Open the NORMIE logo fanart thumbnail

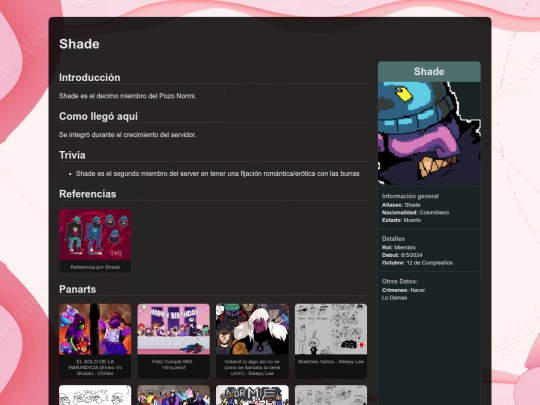(x=252, y=395)
